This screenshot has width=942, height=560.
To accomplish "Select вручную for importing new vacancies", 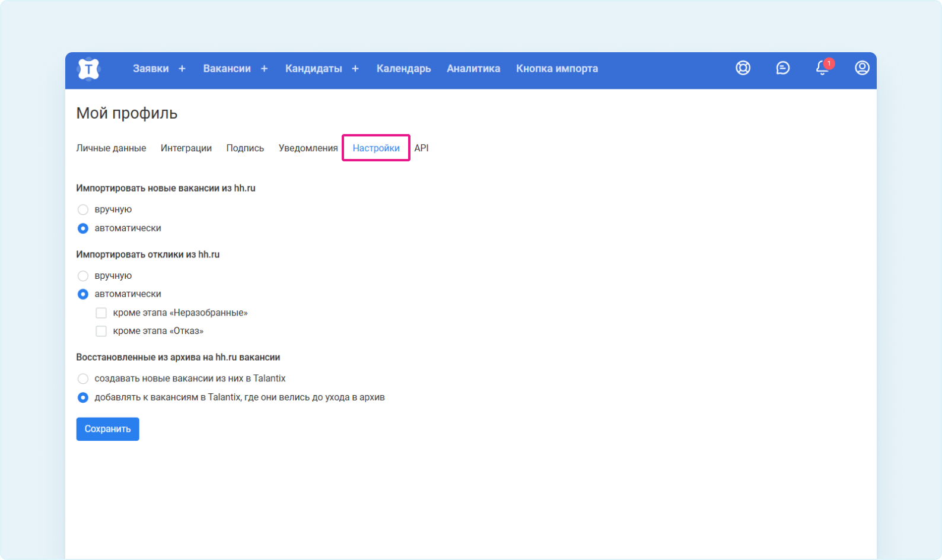I will pos(83,209).
